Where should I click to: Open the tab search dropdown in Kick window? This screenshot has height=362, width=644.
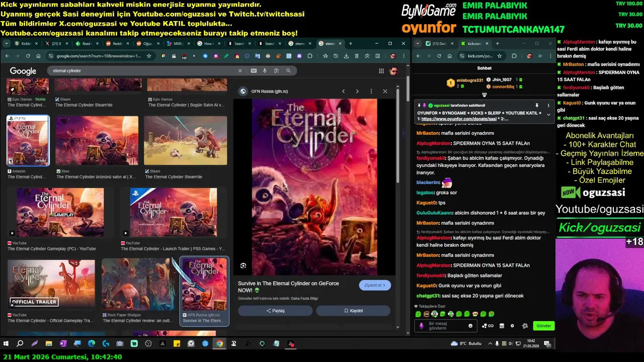(x=418, y=44)
